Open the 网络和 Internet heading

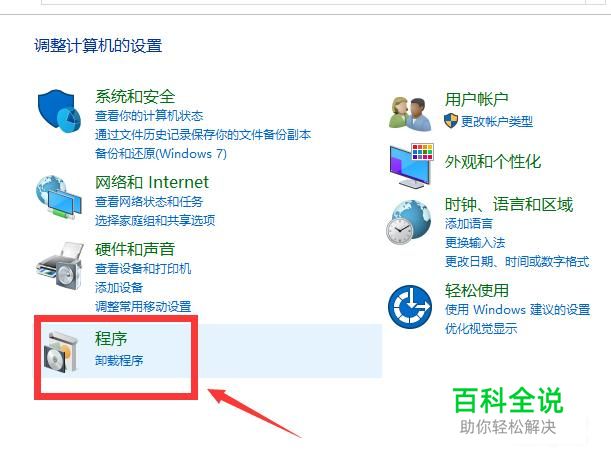152,182
